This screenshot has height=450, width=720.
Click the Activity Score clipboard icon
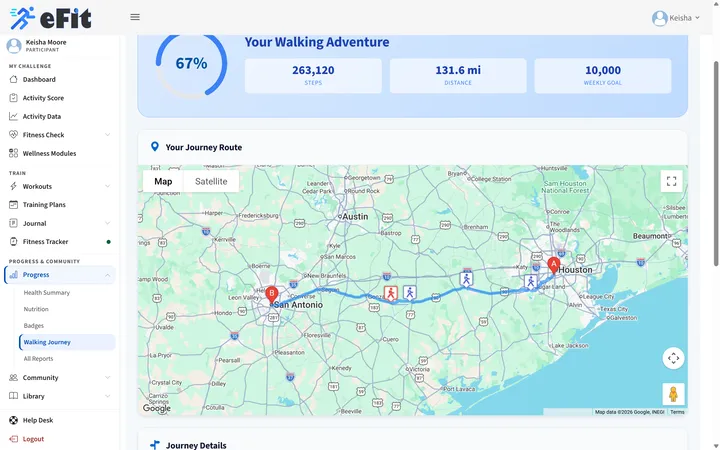[x=13, y=98]
